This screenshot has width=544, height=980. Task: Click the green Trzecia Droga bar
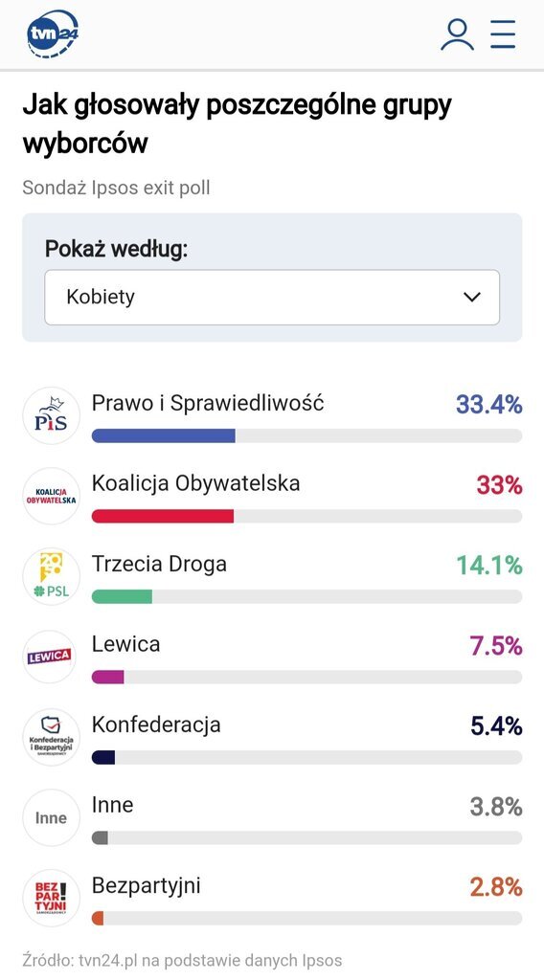click(122, 597)
